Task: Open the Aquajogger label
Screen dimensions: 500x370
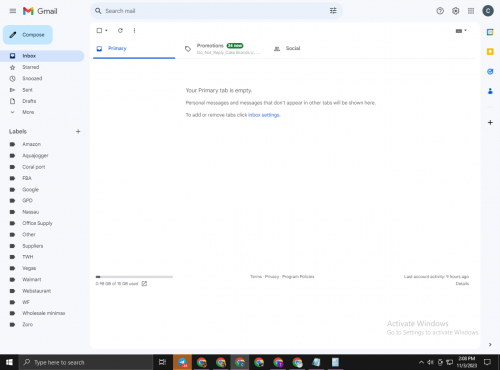Action: (42, 155)
